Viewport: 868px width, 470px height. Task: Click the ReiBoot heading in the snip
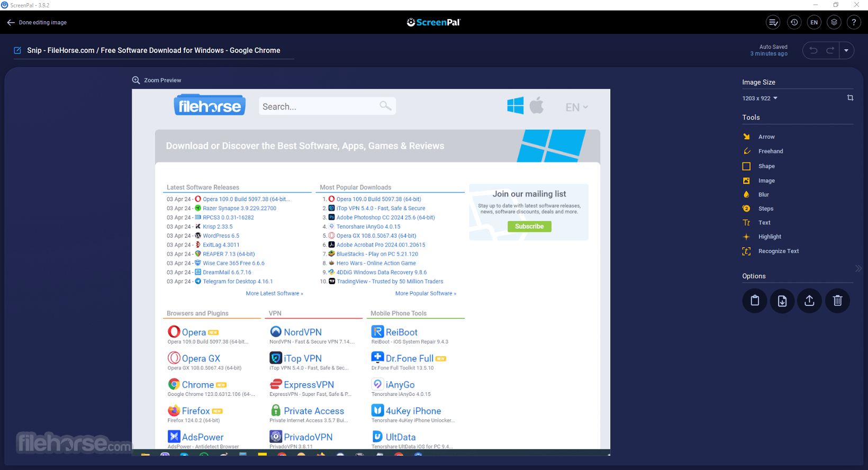(401, 332)
